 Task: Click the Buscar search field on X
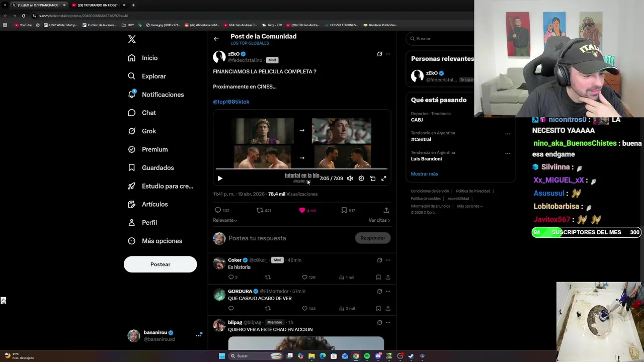pos(441,39)
